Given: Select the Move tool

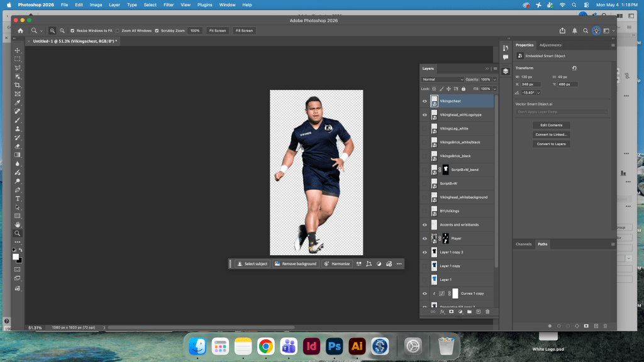Looking at the screenshot, I should coord(17,50).
